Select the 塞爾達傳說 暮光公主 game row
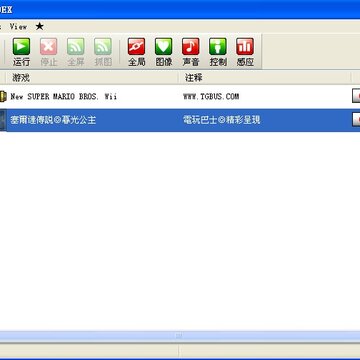 180,120
